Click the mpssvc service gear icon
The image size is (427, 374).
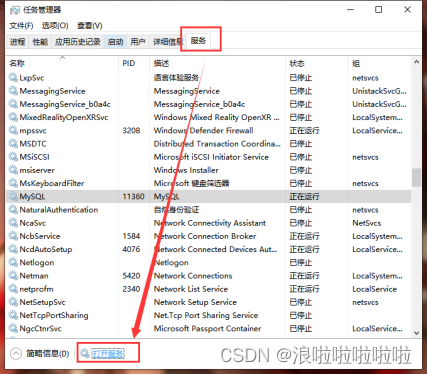(x=13, y=130)
